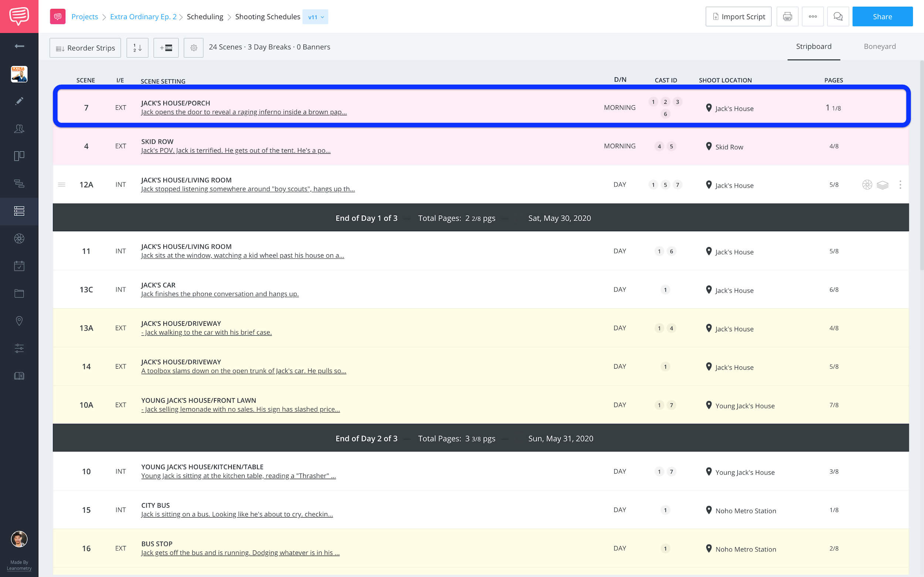Open the locations pin sidebar icon

(19, 321)
